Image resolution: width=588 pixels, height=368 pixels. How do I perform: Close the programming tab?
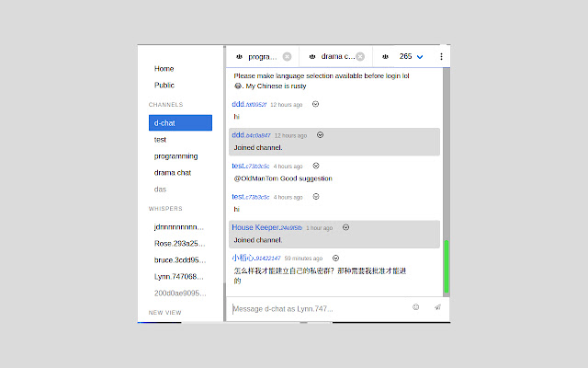(287, 57)
